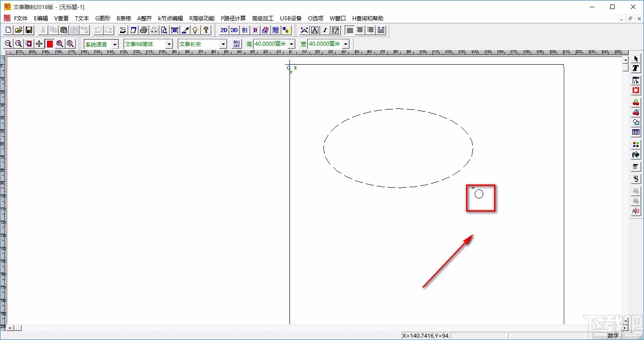644x340 pixels.
Task: Open the H查询和帮助 menu
Action: tap(368, 19)
